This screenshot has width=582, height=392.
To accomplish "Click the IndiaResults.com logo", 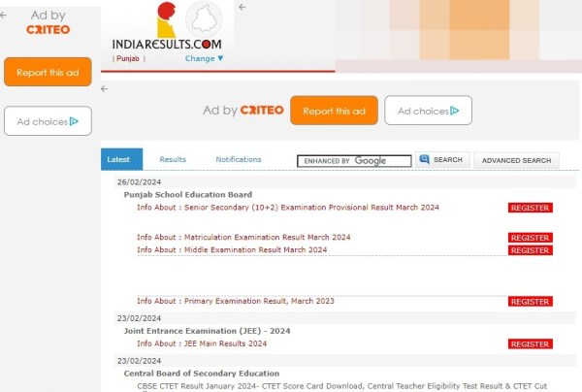I will (167, 26).
